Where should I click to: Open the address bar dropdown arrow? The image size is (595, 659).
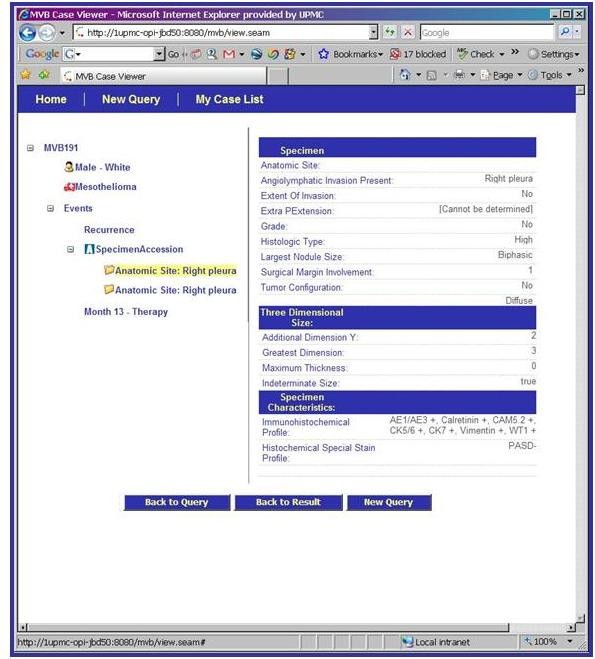point(373,32)
